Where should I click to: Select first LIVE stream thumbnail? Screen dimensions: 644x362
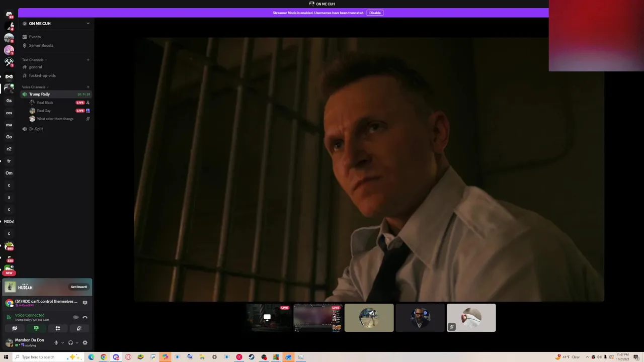pyautogui.click(x=267, y=318)
